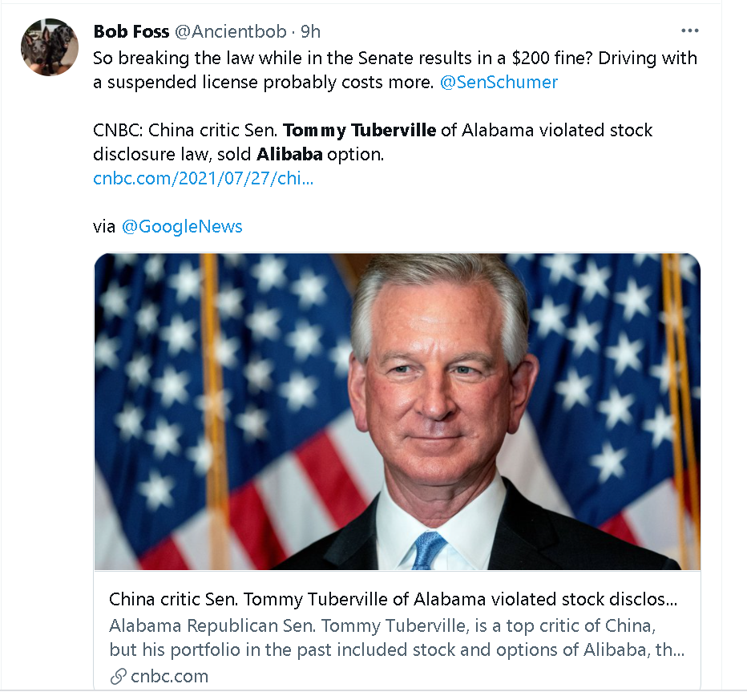Click the word 'via' before @GoogleNews
This screenshot has height=700, width=747.
tap(104, 226)
